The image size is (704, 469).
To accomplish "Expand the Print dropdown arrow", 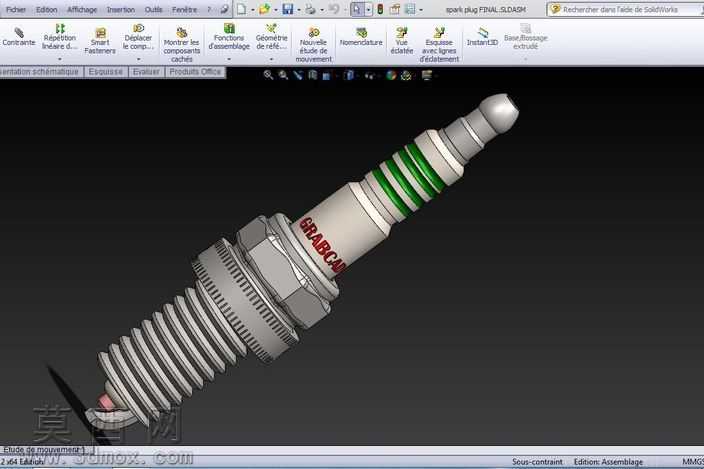I will click(x=322, y=10).
